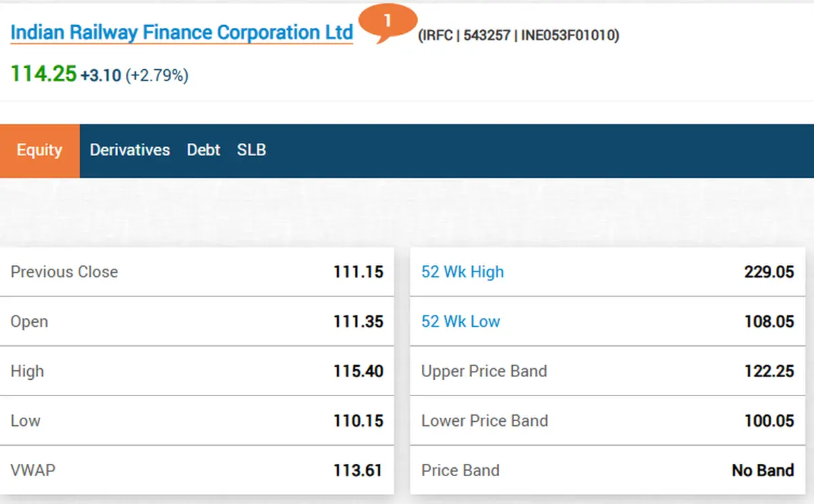Image resolution: width=814 pixels, height=504 pixels.
Task: Switch to the Derivatives tab
Action: (130, 150)
